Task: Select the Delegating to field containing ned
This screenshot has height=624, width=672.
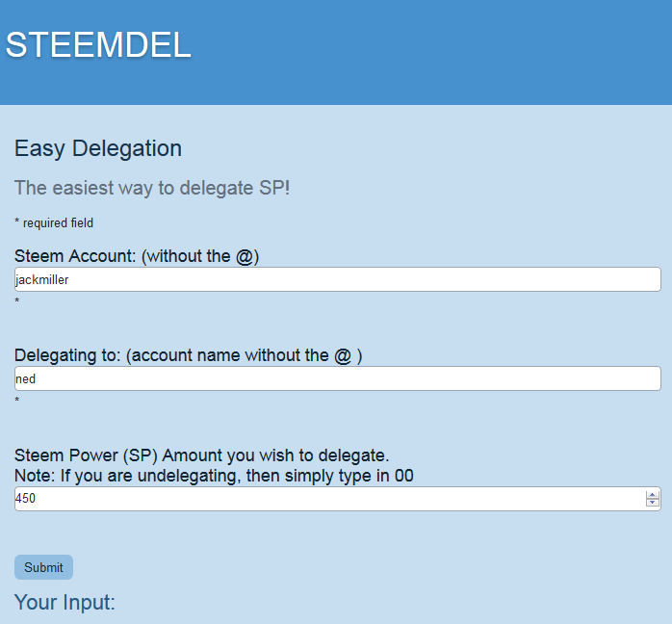Action: tap(338, 378)
